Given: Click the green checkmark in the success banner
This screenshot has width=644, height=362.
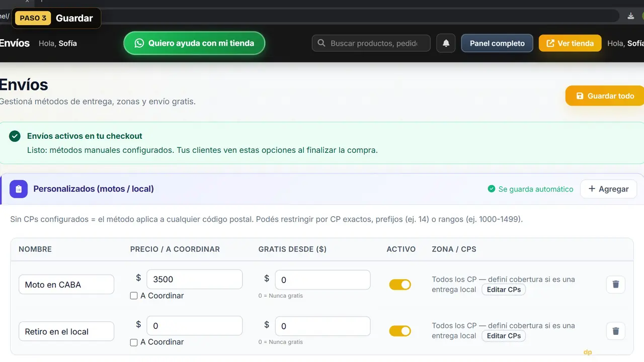Looking at the screenshot, I should point(15,136).
